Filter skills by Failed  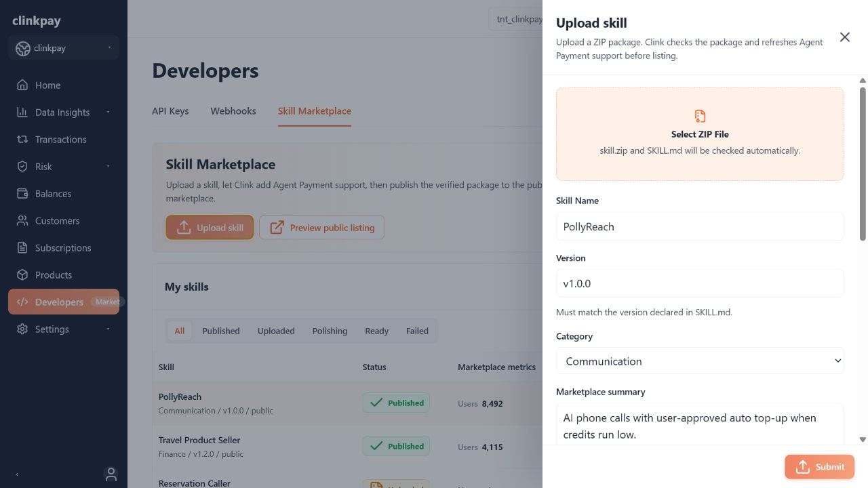(x=417, y=331)
